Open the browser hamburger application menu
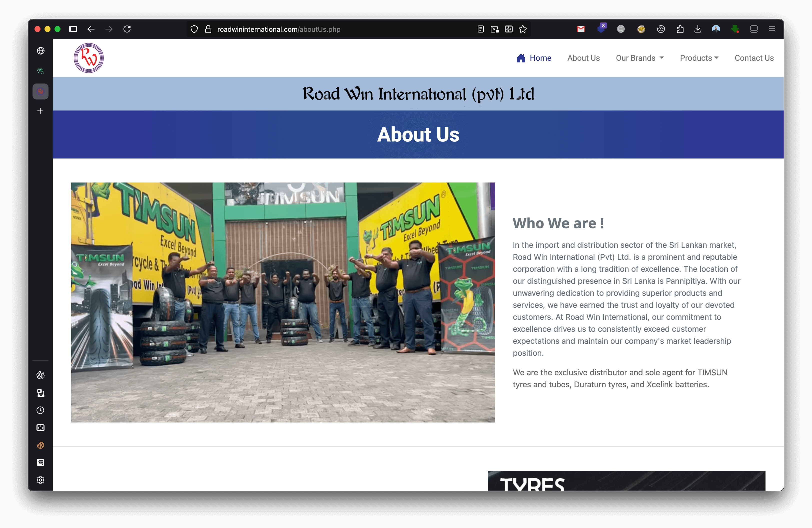This screenshot has height=528, width=812. click(x=772, y=29)
